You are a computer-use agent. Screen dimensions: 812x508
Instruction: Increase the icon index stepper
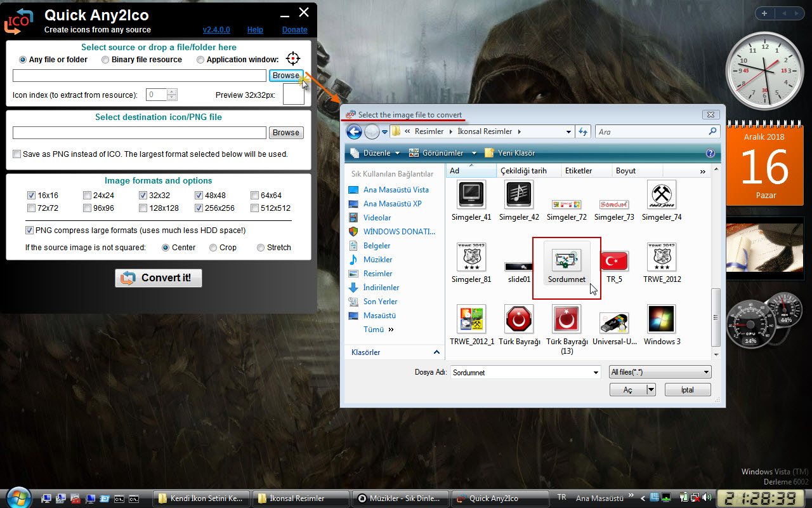click(172, 92)
